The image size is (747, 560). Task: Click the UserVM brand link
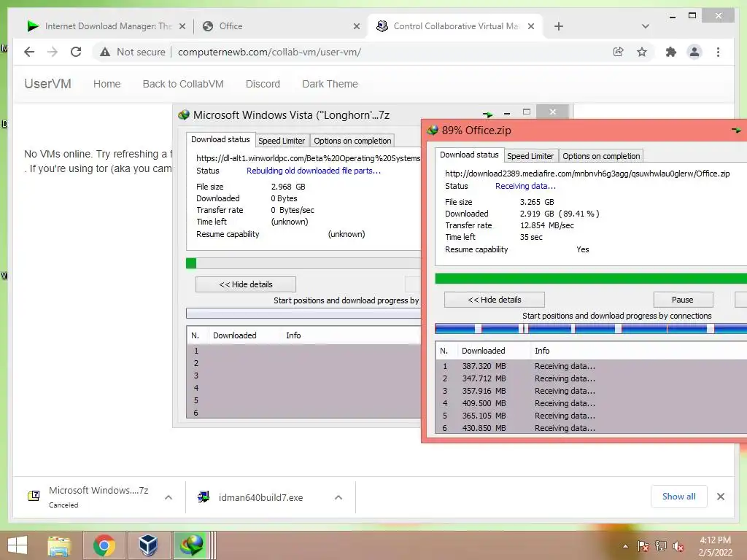(47, 84)
